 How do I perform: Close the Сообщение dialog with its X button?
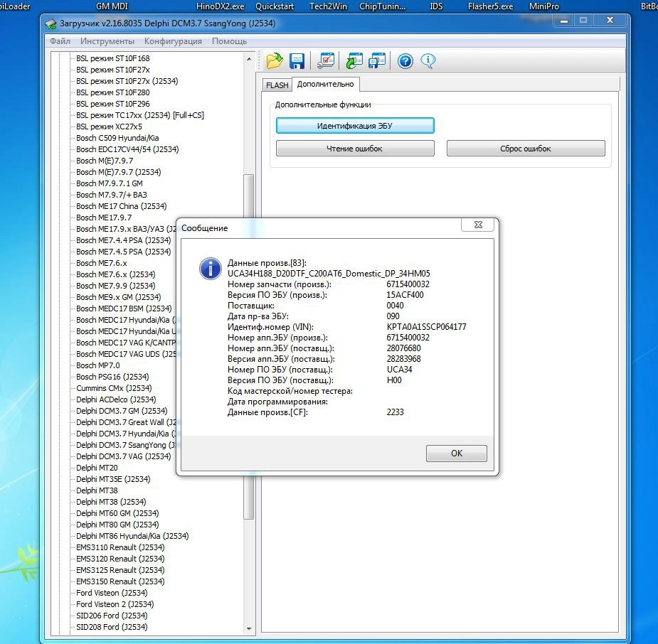478,225
